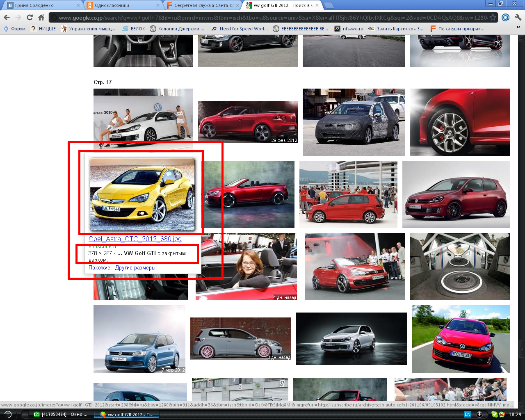Click the Похожие link
Image resolution: width=525 pixels, height=420 pixels.
click(x=99, y=267)
